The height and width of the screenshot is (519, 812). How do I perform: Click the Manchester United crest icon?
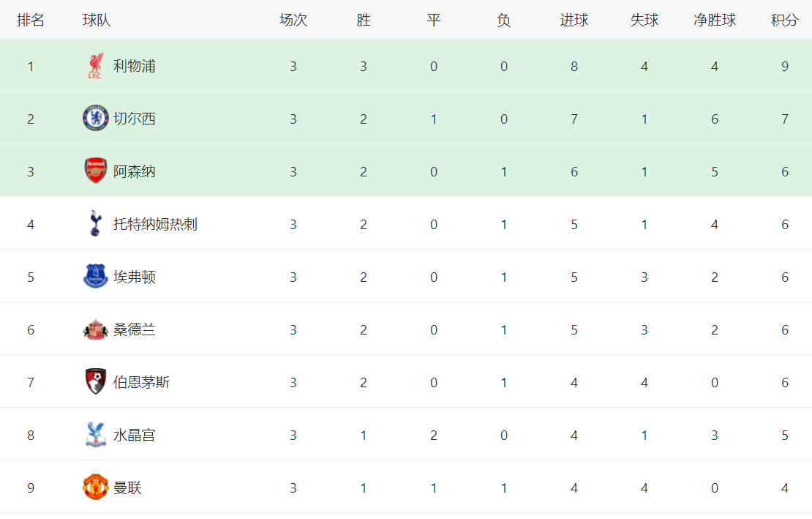point(95,488)
